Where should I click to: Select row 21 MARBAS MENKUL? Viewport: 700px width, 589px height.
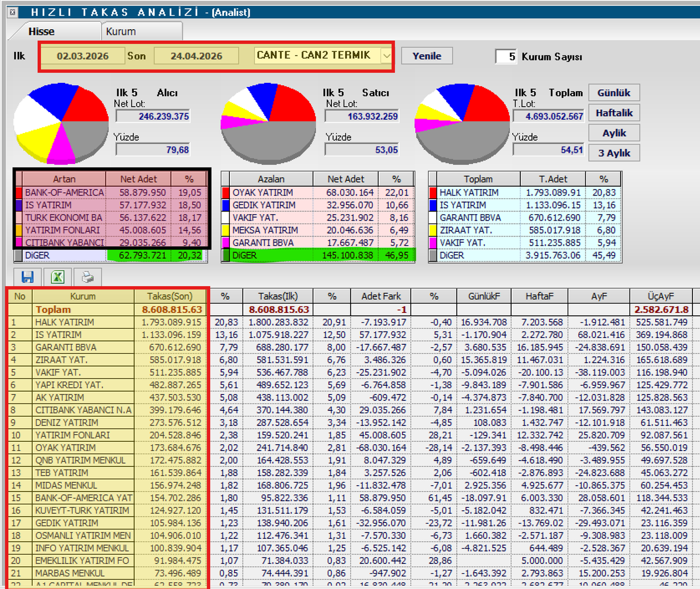tap(349, 573)
